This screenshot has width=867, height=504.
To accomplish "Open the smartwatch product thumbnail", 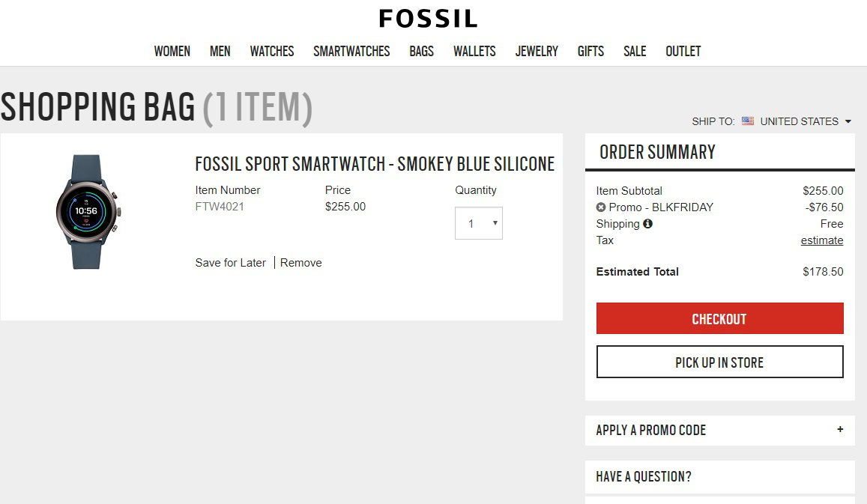I will 88,213.
